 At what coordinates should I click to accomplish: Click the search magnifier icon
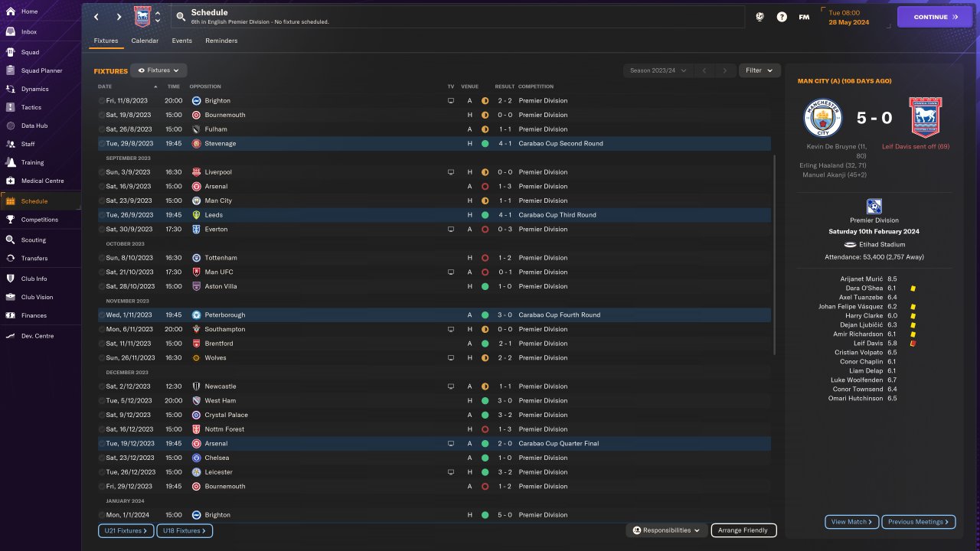tap(181, 16)
